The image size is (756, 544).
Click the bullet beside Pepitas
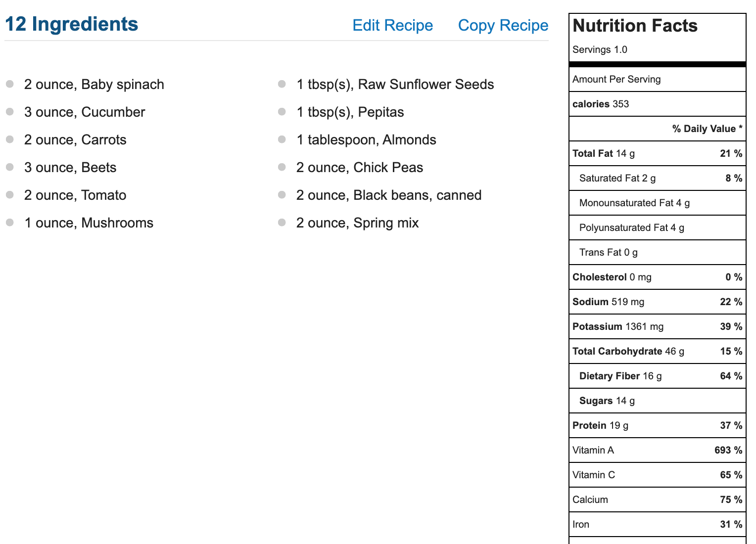(x=282, y=112)
